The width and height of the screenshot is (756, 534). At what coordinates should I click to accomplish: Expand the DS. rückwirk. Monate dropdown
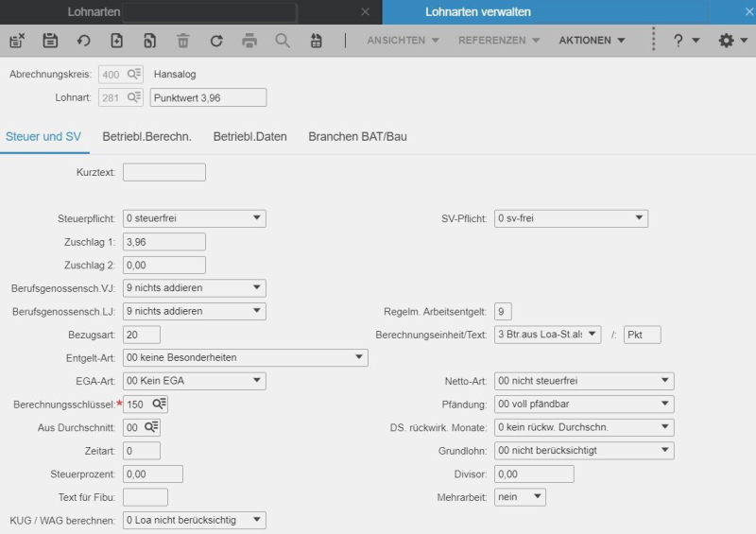tap(584, 427)
